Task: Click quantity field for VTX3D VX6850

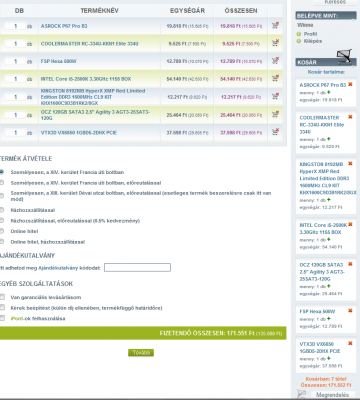Action: point(15,132)
